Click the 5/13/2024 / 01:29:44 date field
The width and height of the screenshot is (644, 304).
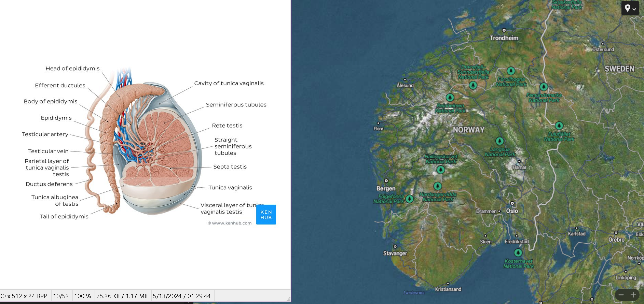(182, 296)
